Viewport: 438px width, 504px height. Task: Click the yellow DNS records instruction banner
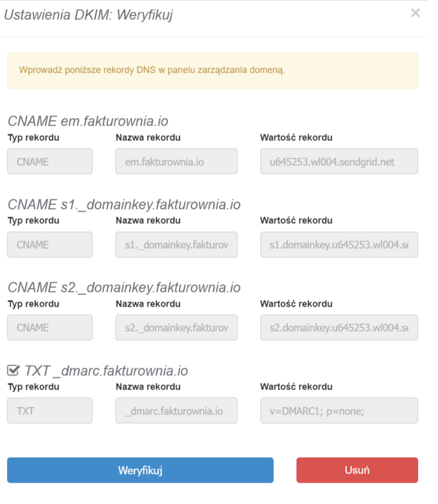tap(217, 70)
